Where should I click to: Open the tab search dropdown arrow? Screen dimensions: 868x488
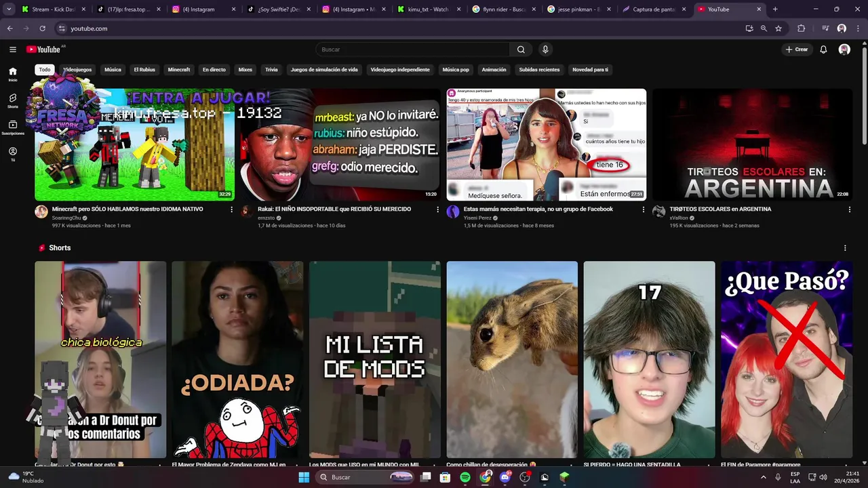point(9,9)
